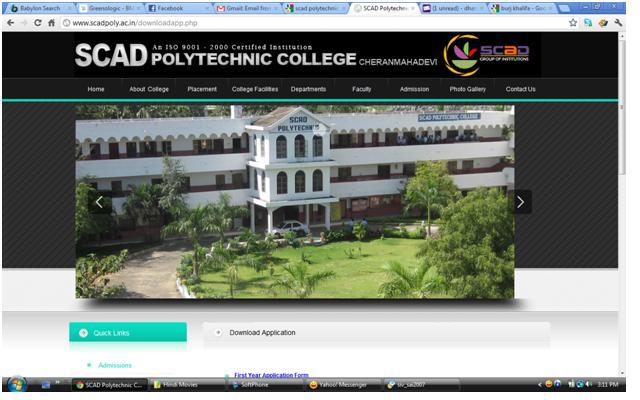This screenshot has height=400, width=640.
Task: Bookmark page with the star icon
Action: coord(573,23)
